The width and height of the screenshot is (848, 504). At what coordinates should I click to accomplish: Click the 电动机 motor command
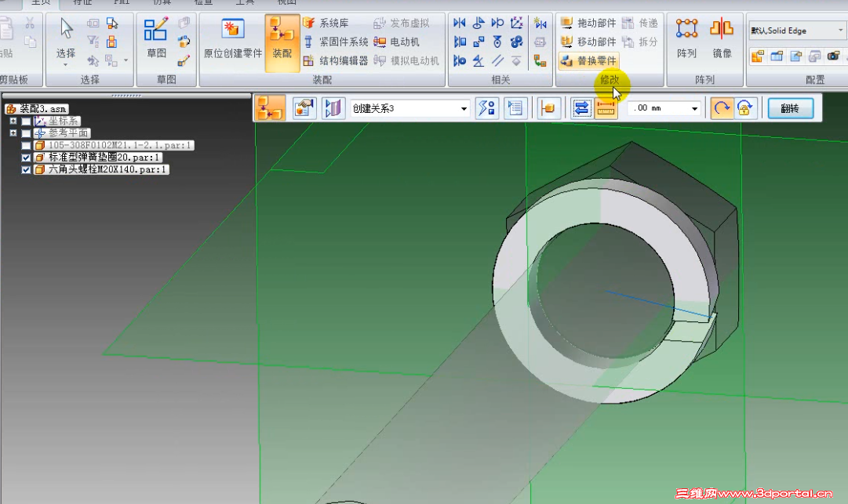[396, 42]
